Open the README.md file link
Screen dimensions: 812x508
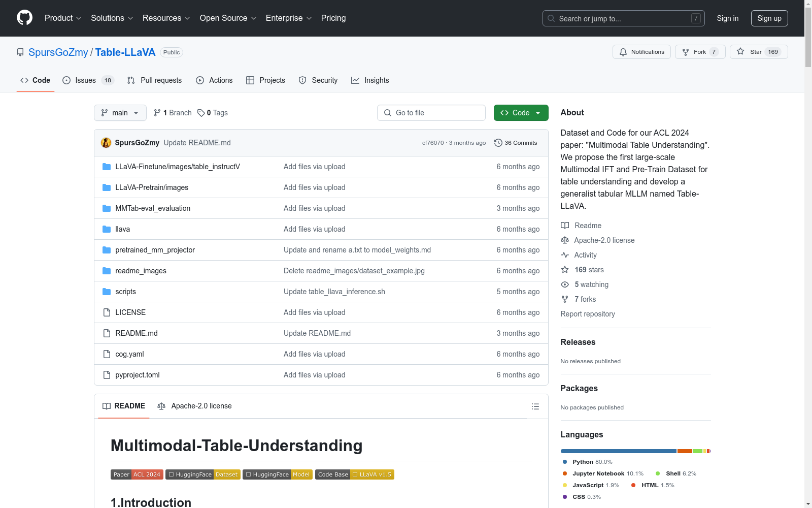136,333
